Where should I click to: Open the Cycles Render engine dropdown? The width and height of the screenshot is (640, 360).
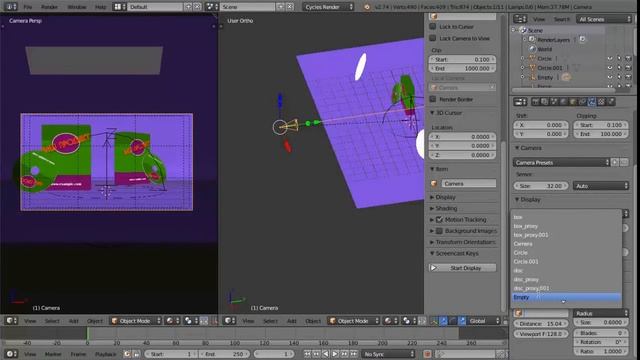(x=329, y=7)
